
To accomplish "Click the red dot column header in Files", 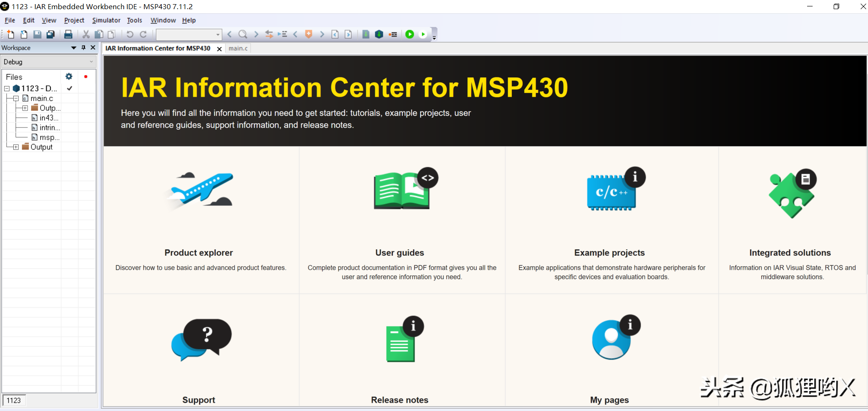I will point(86,77).
